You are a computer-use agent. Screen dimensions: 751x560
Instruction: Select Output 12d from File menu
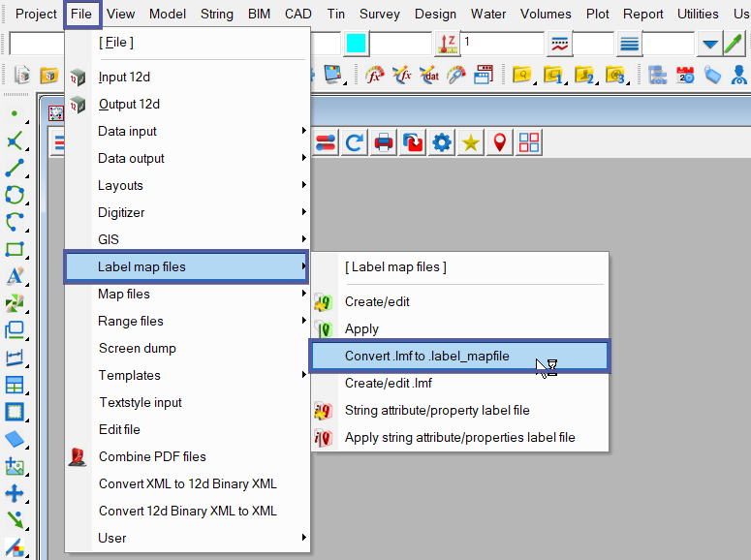click(187, 104)
